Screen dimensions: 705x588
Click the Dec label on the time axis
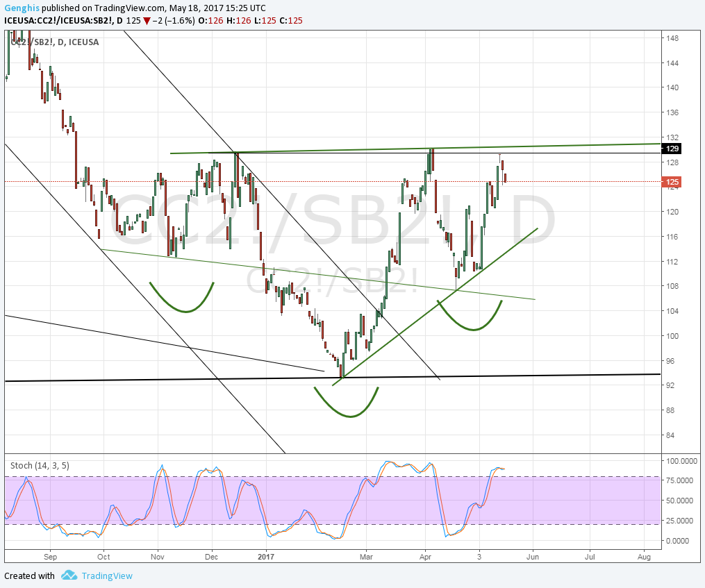[x=211, y=557]
